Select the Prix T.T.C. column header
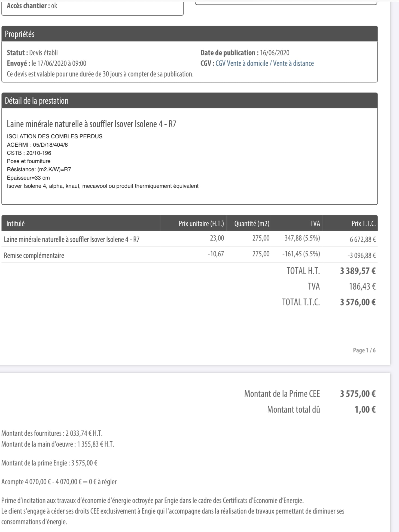The width and height of the screenshot is (399, 532). 350,223
